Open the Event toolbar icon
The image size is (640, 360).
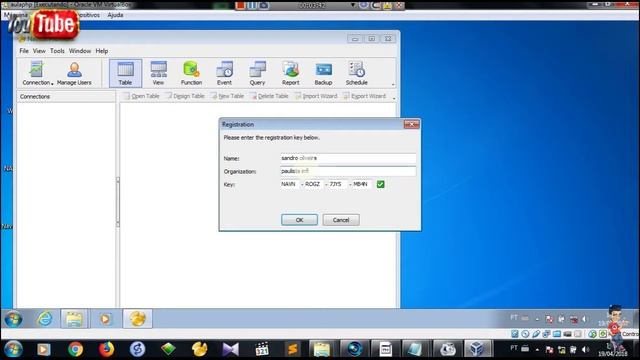click(x=224, y=73)
